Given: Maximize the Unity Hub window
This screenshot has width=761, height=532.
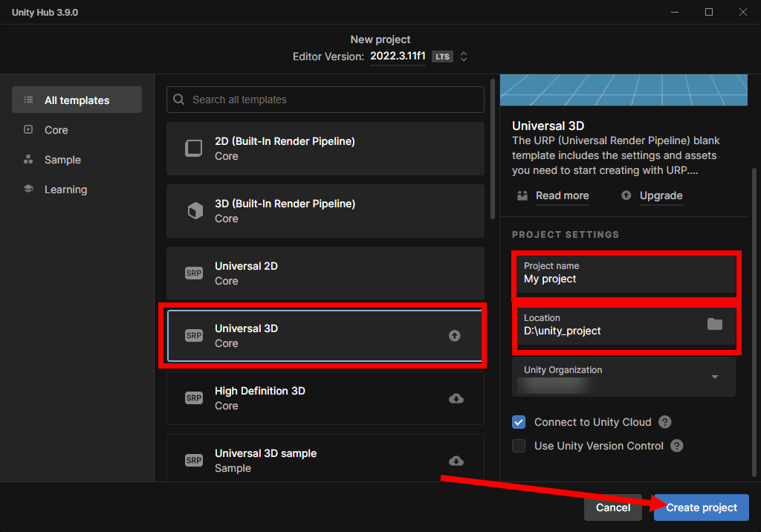Looking at the screenshot, I should (709, 12).
